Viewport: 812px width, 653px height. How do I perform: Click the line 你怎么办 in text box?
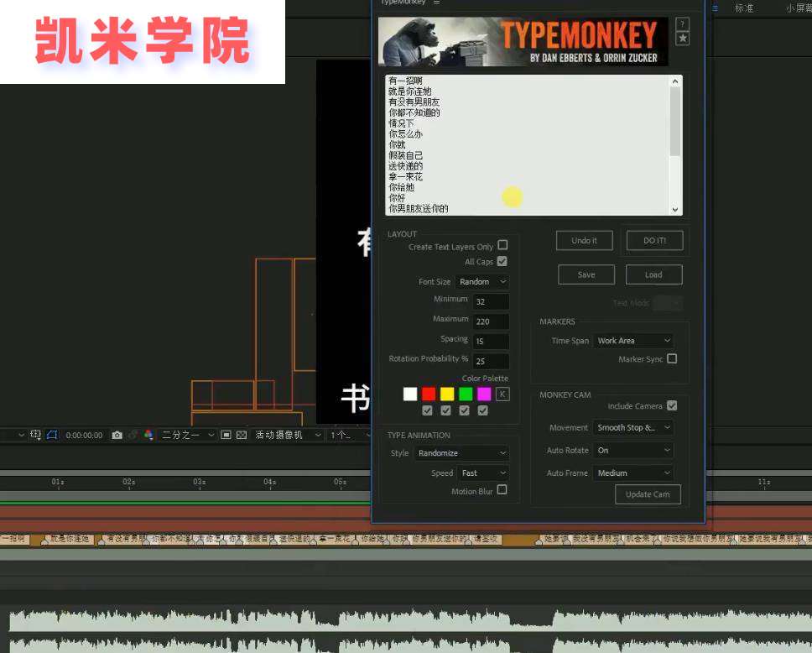405,133
